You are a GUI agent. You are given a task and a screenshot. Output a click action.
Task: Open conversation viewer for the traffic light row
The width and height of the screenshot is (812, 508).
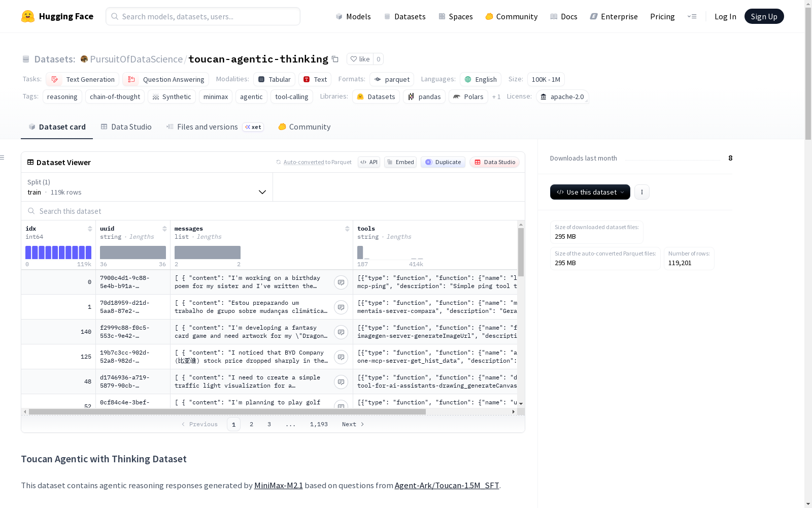tap(341, 382)
